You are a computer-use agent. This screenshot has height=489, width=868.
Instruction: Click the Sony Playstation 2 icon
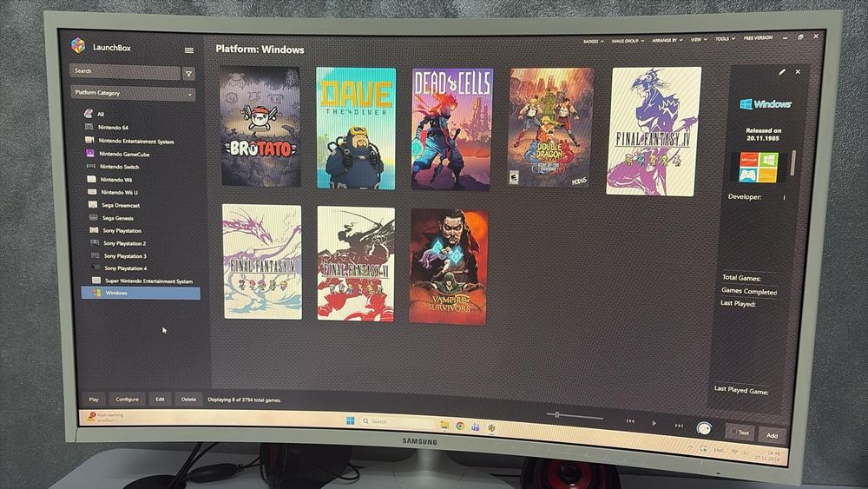95,242
